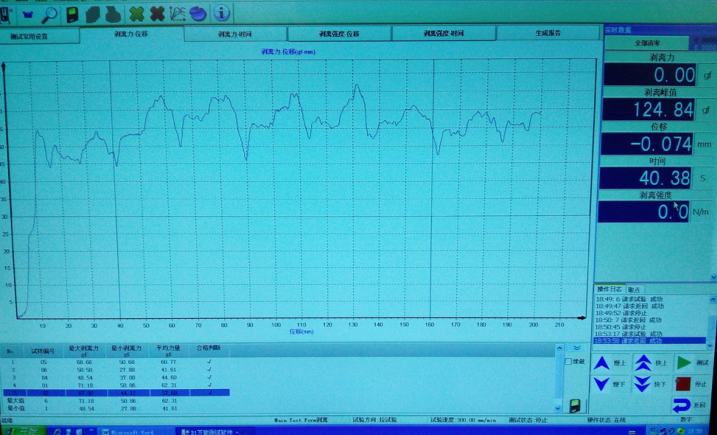Image resolution: width=717 pixels, height=435 pixels.
Task: Click the double up arrow fast-up button
Action: pos(643,363)
